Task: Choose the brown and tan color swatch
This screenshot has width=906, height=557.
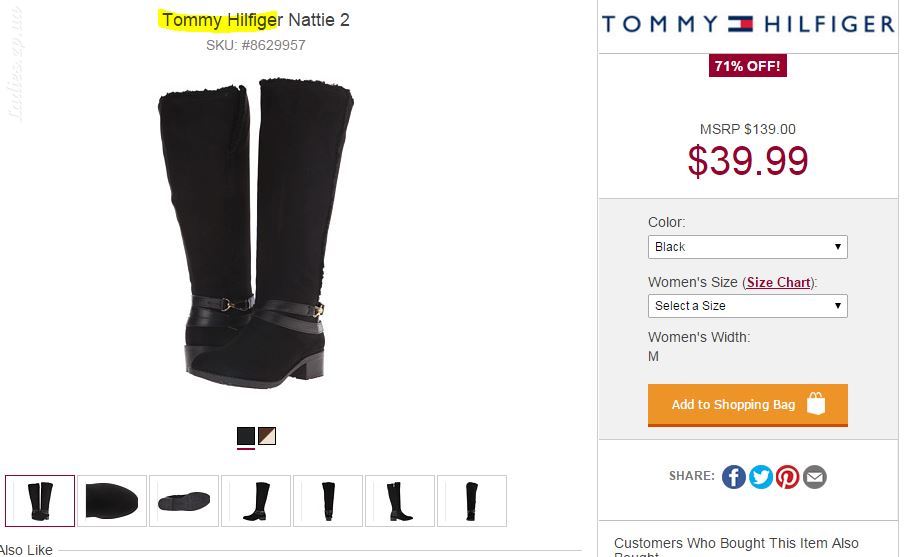Action: click(267, 436)
